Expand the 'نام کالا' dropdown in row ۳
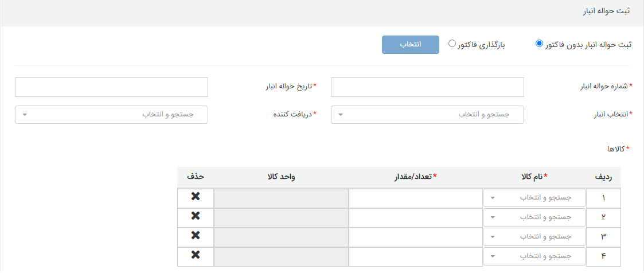 pos(534,237)
